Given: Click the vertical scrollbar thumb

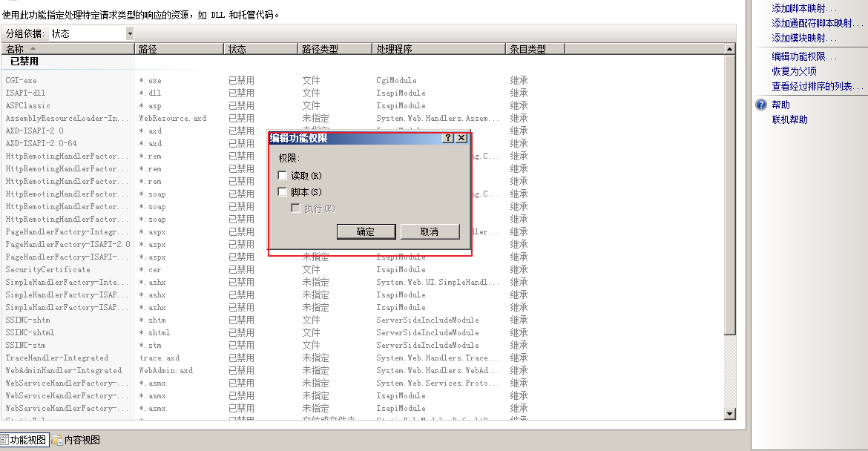Looking at the screenshot, I should [x=729, y=195].
